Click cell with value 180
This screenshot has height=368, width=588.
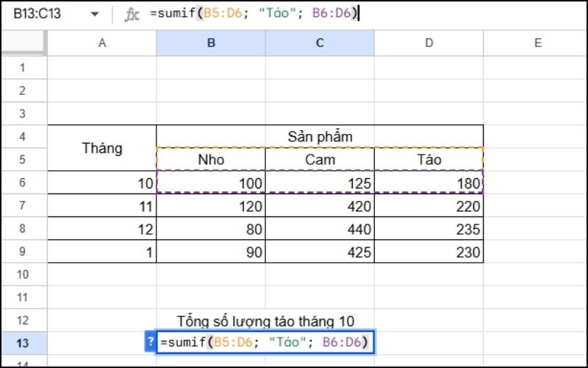(429, 183)
